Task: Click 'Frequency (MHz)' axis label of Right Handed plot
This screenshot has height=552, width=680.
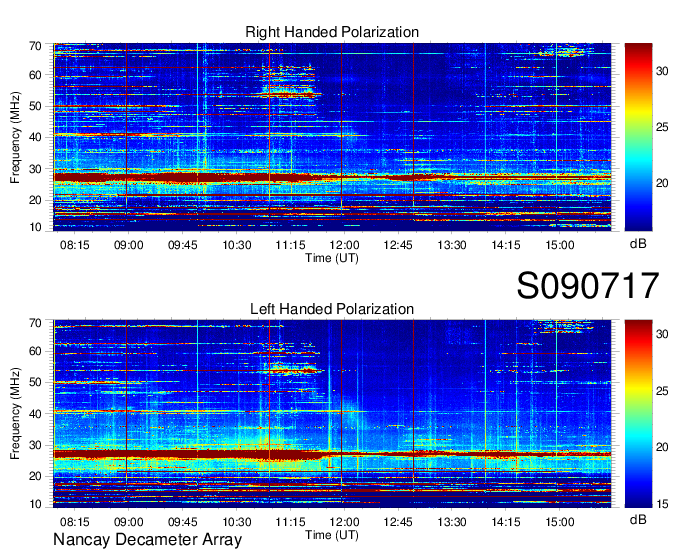Action: [15, 137]
